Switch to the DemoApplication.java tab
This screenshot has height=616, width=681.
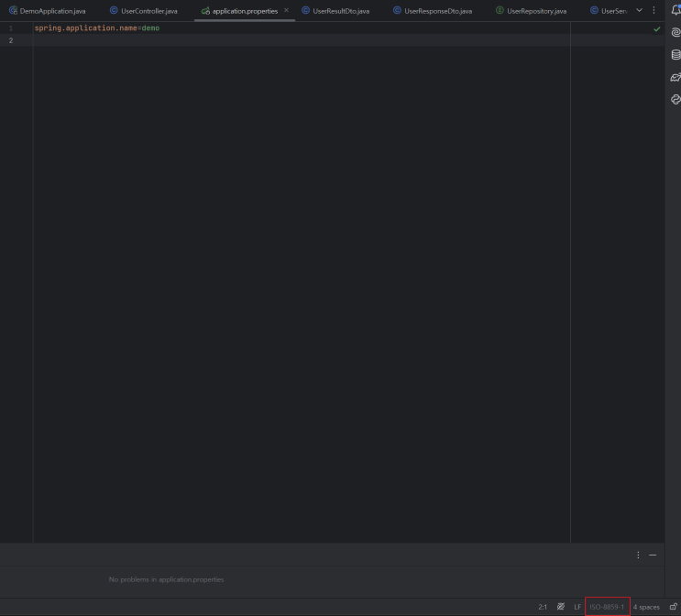48,11
